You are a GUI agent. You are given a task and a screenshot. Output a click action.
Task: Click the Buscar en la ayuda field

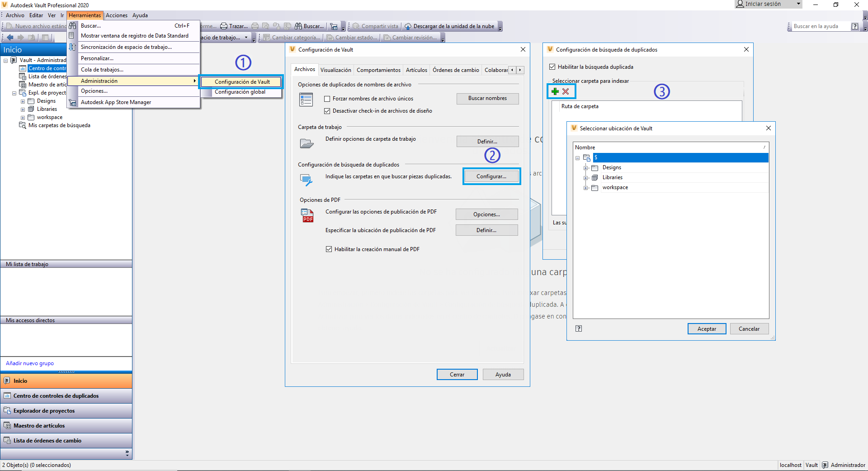point(821,26)
